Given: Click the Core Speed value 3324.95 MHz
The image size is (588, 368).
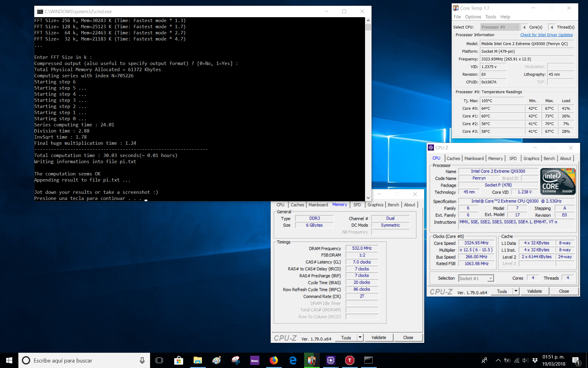Looking at the screenshot, I should click(476, 243).
